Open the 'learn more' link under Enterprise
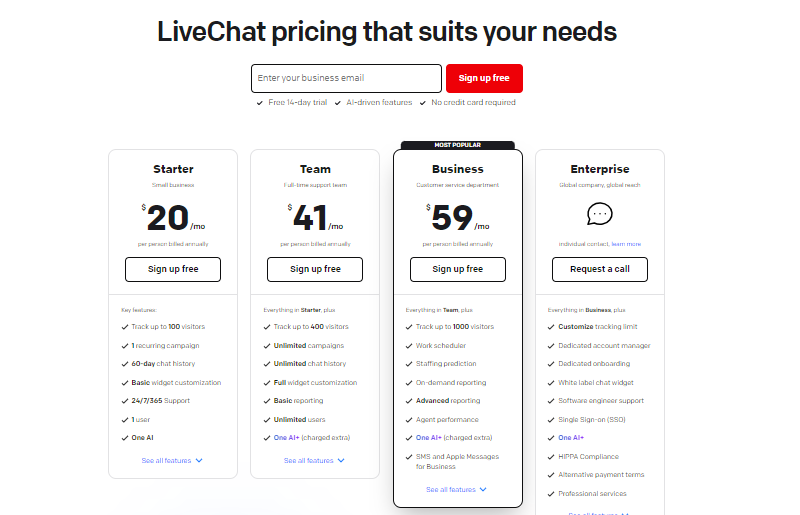 coord(627,244)
